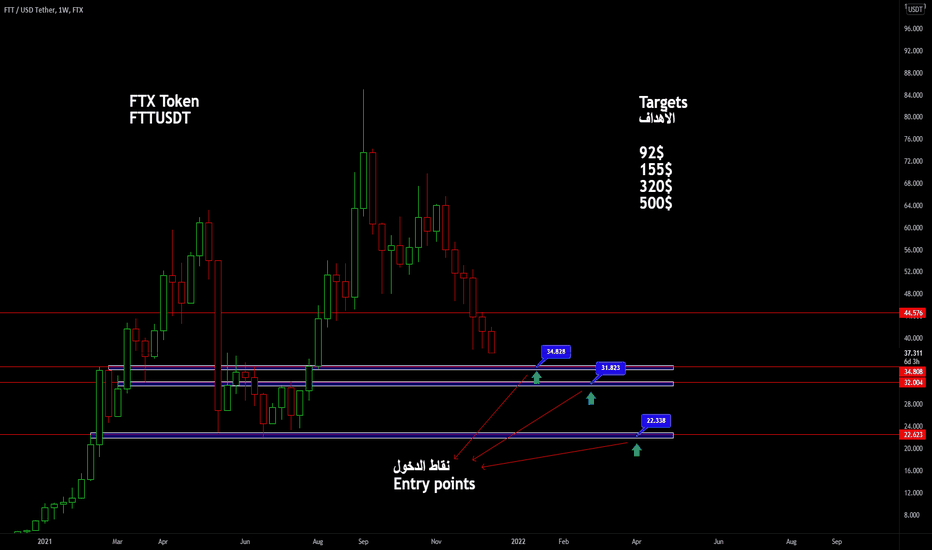Screen dimensions: 932x550
Task: Click the Mar label on time axis
Action: click(x=117, y=542)
